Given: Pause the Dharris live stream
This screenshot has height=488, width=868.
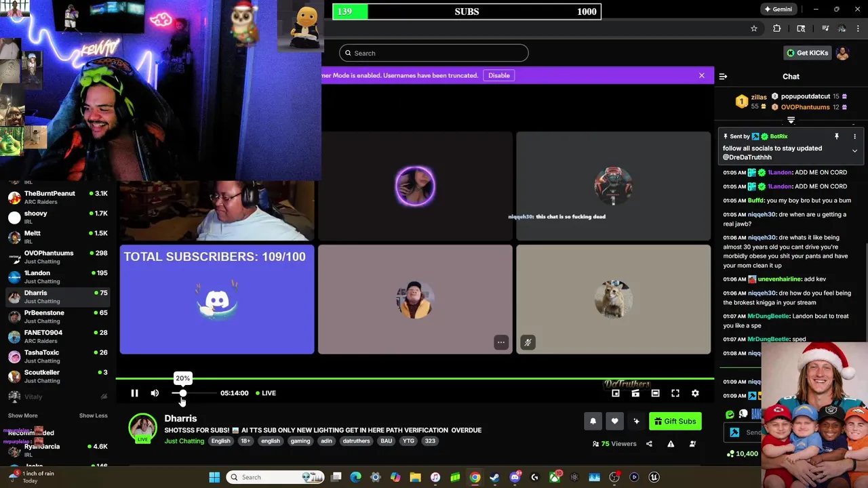Looking at the screenshot, I should pos(134,393).
